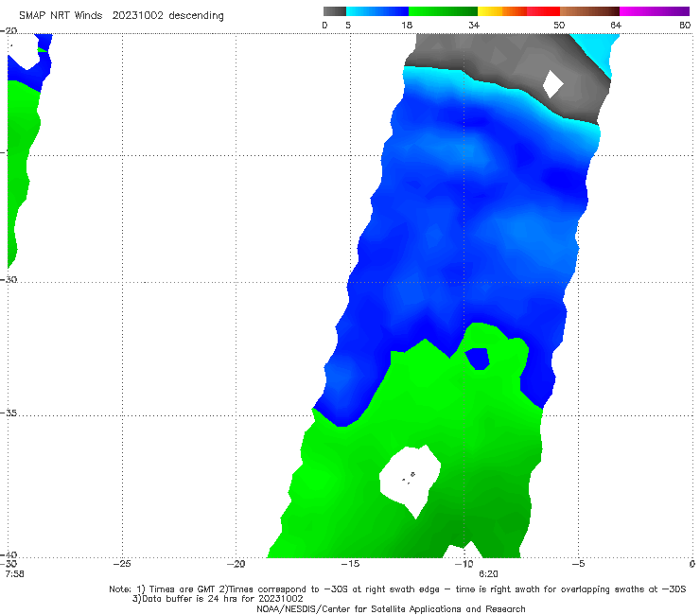The width and height of the screenshot is (700, 615).
Task: Select the green segment of the color bar
Action: [443, 11]
